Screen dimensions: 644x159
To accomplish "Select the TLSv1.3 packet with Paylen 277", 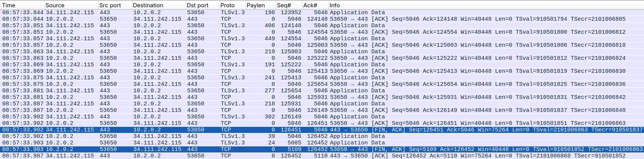I will 322,90.
